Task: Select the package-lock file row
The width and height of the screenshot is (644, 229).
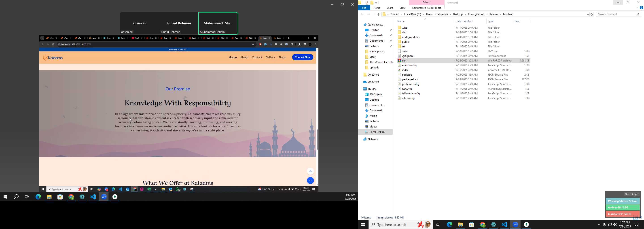Action: coord(464,79)
